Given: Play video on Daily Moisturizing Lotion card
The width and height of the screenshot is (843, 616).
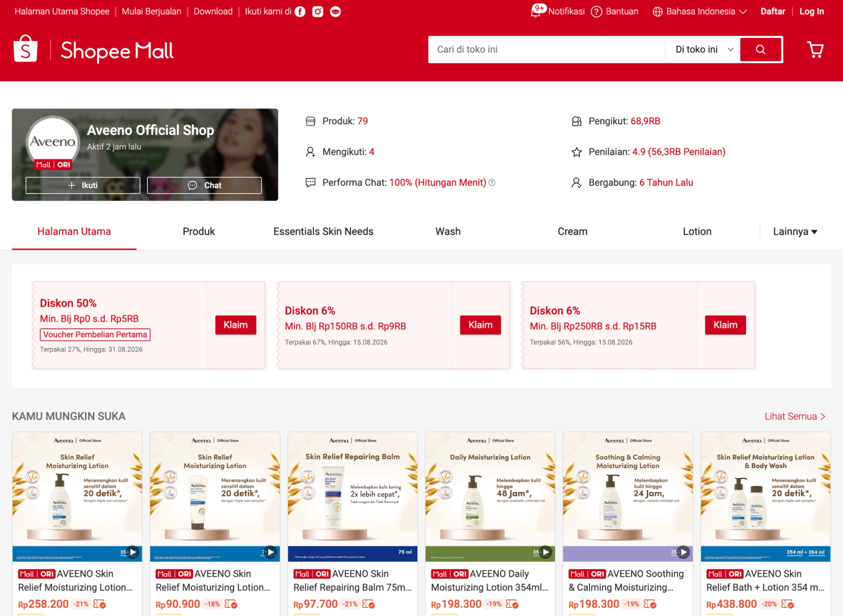Looking at the screenshot, I should point(546,552).
